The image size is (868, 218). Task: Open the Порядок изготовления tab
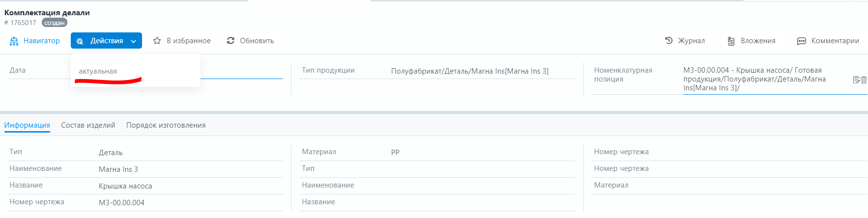click(166, 125)
